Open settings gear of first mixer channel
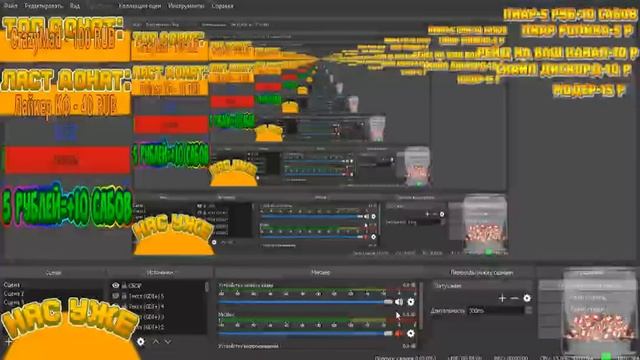 point(411,302)
